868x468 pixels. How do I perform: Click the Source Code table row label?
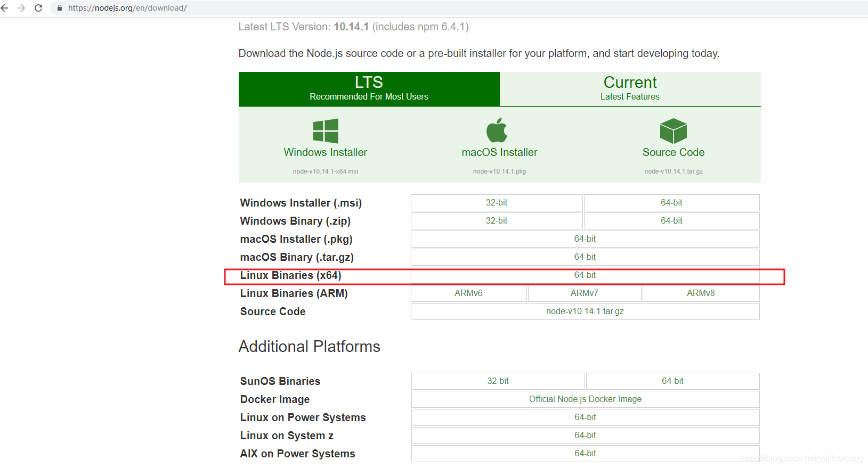pyautogui.click(x=273, y=311)
